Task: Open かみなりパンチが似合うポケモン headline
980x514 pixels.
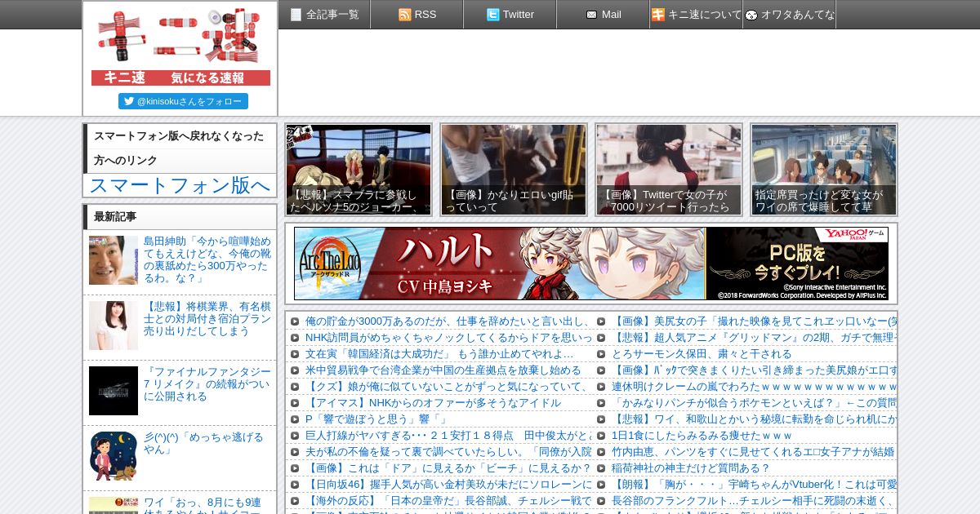Action: pos(755,403)
